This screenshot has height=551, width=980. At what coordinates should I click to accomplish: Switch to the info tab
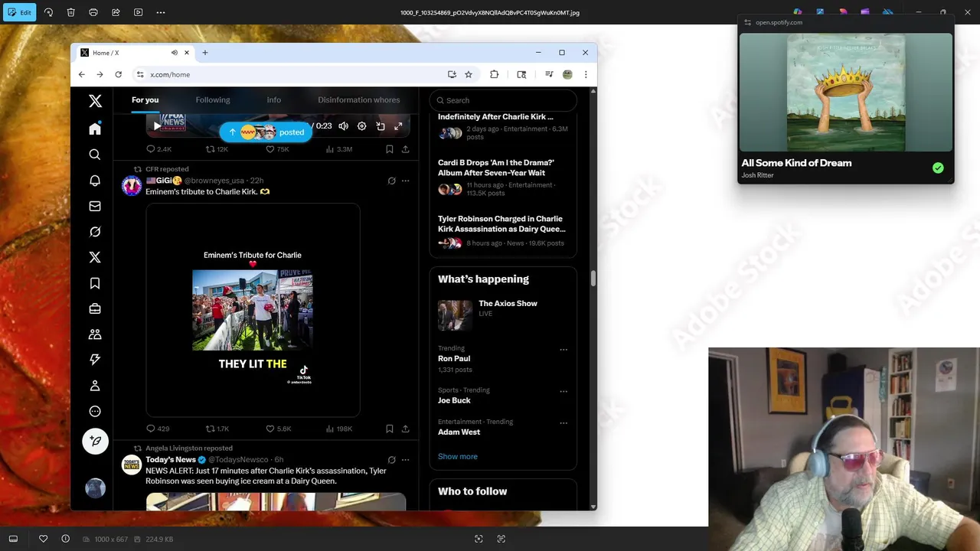pyautogui.click(x=274, y=99)
